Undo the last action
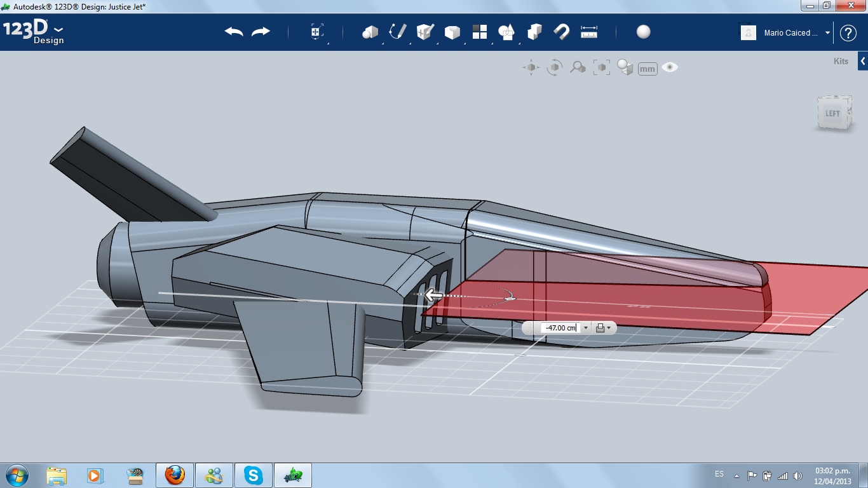Screen dimensions: 868x488 point(234,32)
